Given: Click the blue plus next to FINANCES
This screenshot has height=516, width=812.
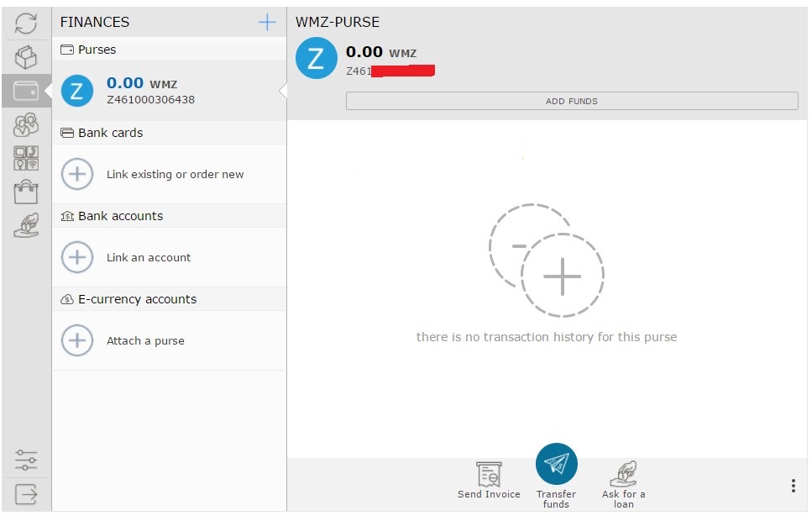Looking at the screenshot, I should tap(267, 23).
